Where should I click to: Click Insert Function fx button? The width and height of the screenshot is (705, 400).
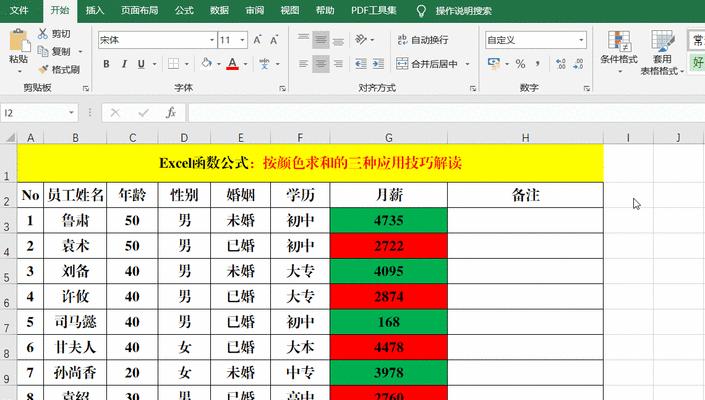point(171,113)
